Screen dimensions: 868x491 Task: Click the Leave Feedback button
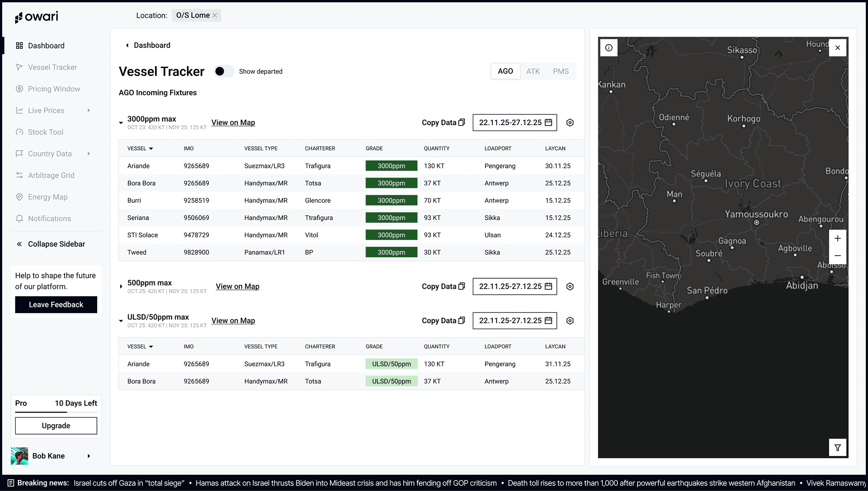click(56, 305)
